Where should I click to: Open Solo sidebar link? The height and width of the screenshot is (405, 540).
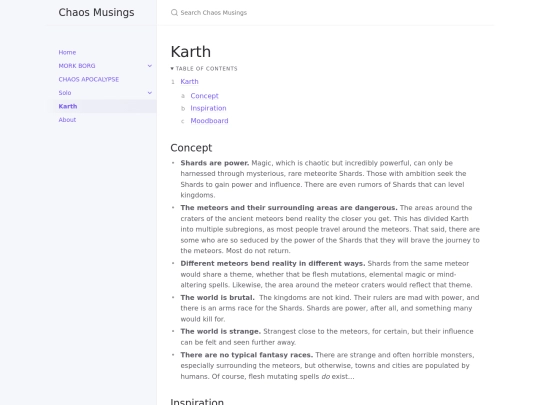click(65, 93)
